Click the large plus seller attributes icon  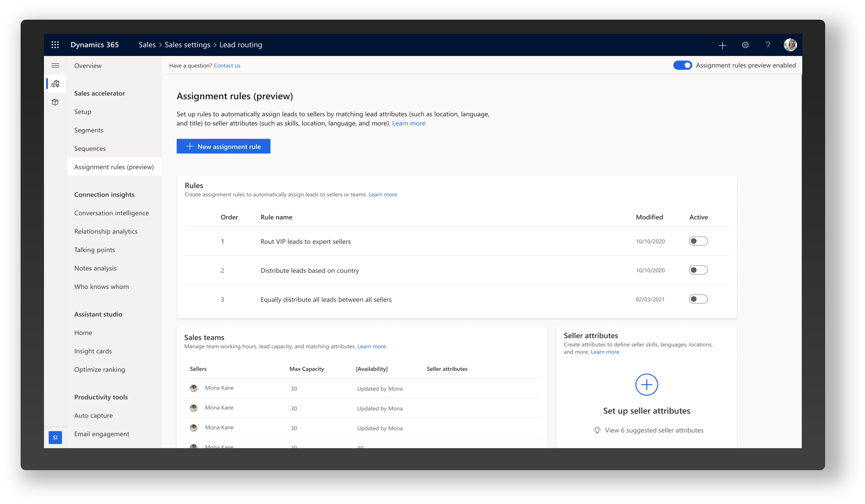[646, 385]
